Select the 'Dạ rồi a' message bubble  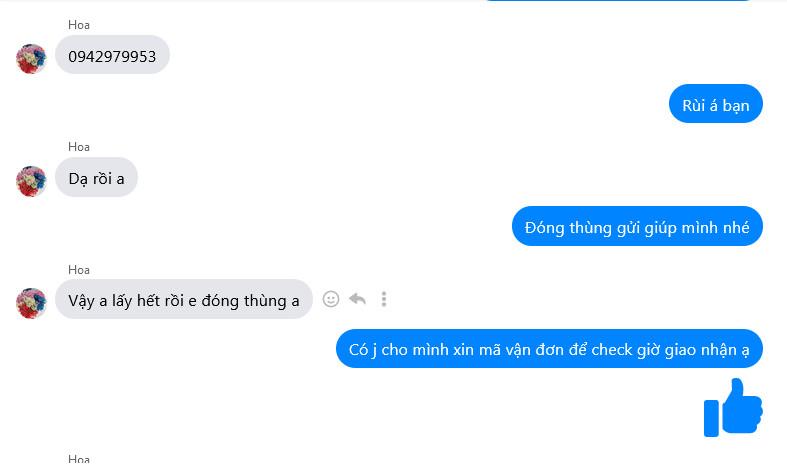pos(96,177)
